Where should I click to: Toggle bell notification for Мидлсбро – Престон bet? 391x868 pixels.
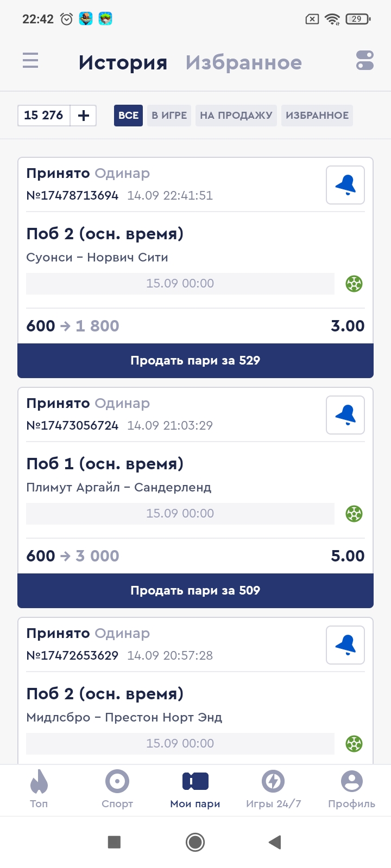click(345, 646)
